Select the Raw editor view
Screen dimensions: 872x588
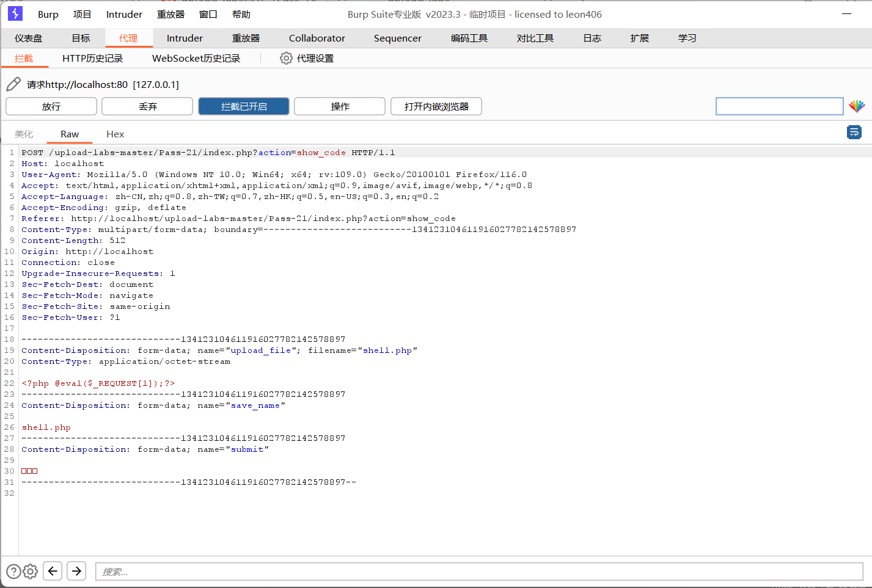[70, 134]
